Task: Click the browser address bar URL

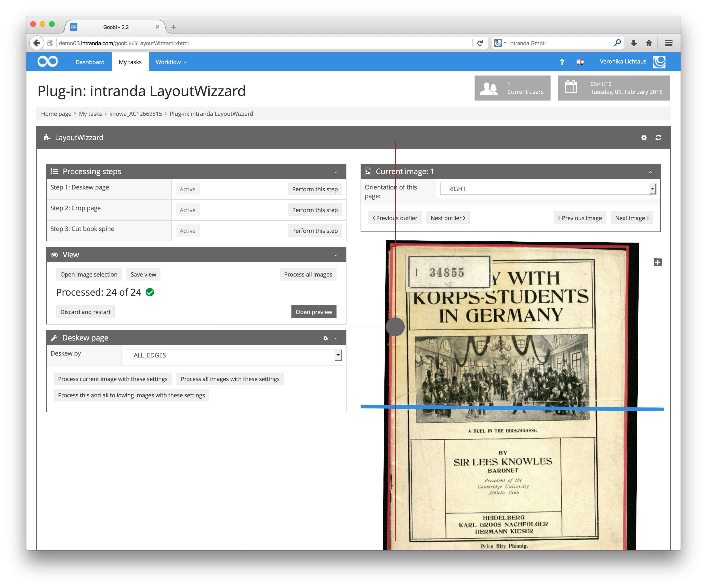Action: tap(263, 43)
